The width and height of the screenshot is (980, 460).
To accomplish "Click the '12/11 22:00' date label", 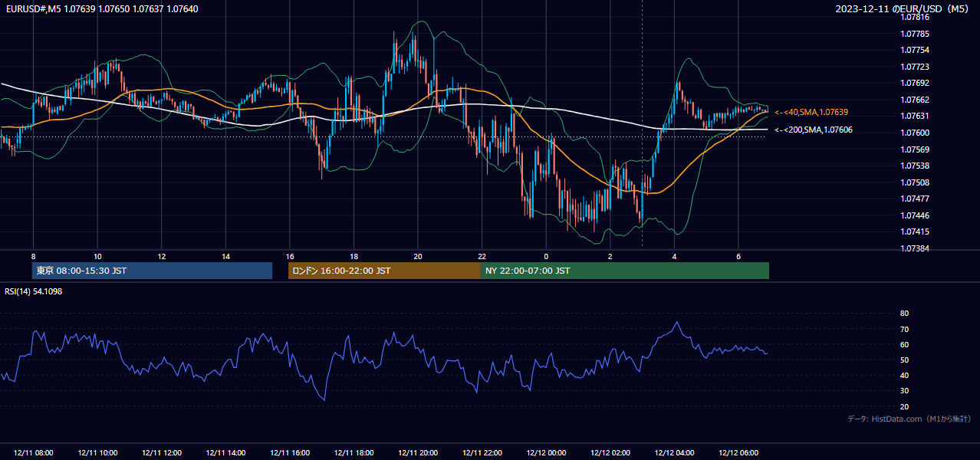I will click(482, 453).
